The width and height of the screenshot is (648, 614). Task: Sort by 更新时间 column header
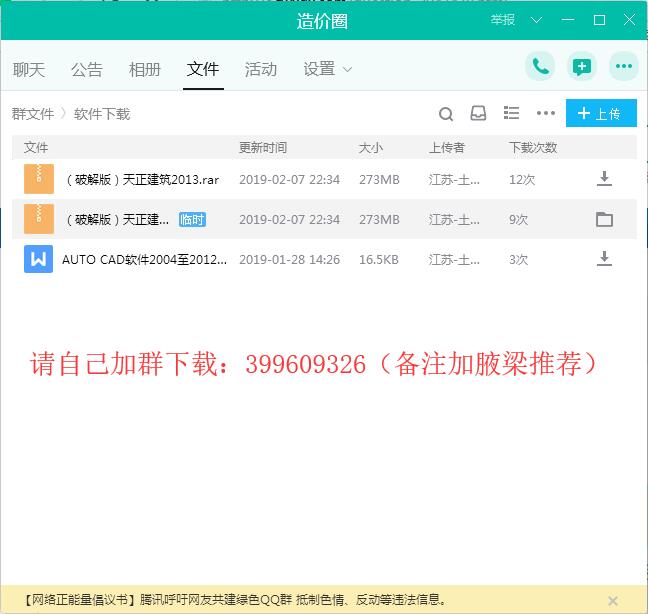262,148
